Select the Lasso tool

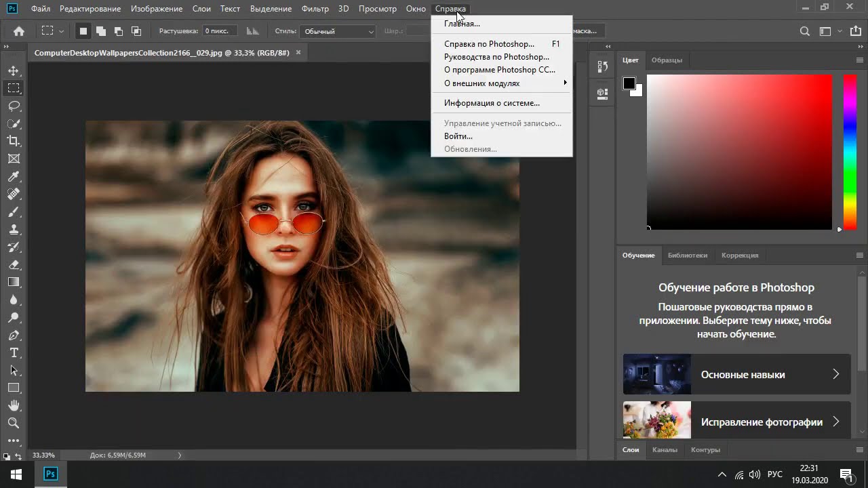click(x=14, y=106)
